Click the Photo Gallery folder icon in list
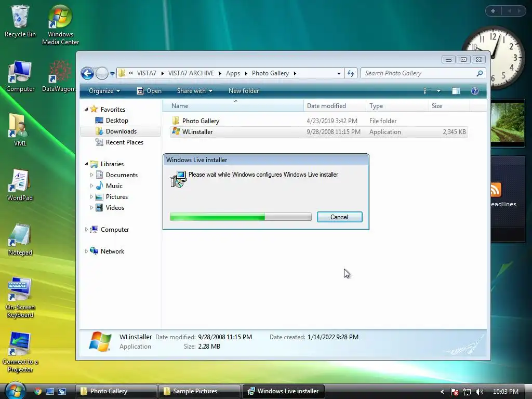The width and height of the screenshot is (532, 399). pyautogui.click(x=176, y=121)
